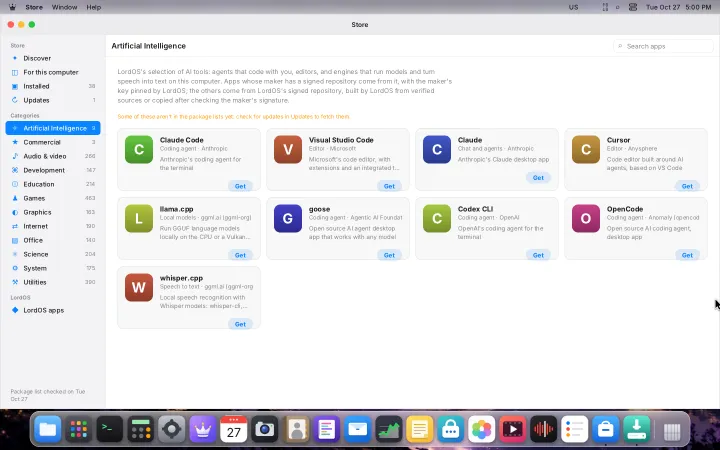Viewport: 720px width, 450px height.
Task: Open the Visual Studio Code app icon
Action: click(288, 149)
